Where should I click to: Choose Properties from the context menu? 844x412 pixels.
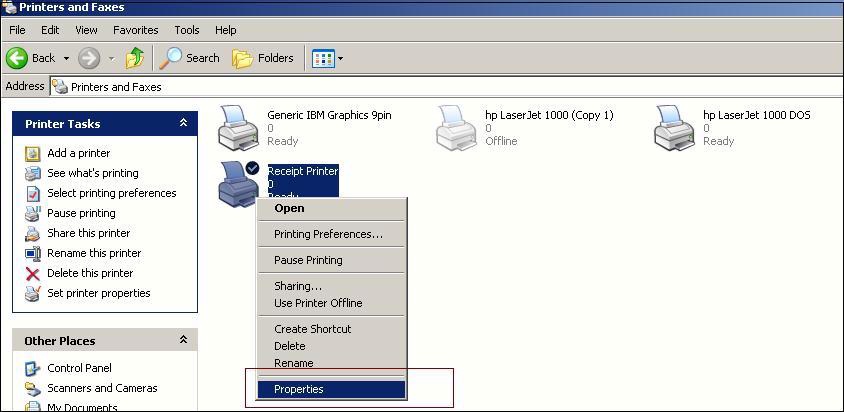pyautogui.click(x=299, y=389)
